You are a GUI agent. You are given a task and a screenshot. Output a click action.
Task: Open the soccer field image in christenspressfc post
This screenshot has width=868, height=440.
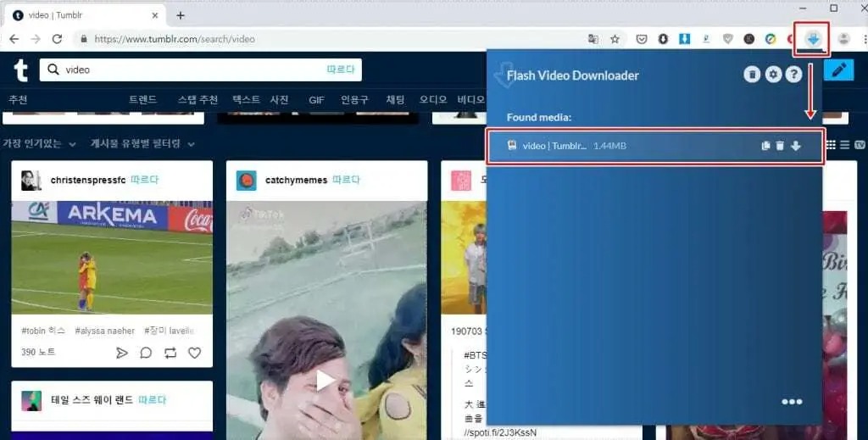(x=112, y=258)
